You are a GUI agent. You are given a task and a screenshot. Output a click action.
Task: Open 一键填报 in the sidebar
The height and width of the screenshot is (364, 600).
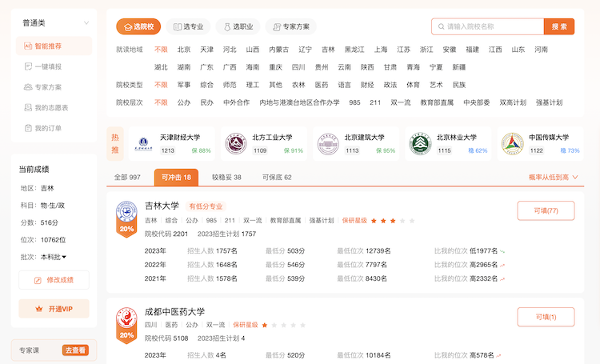tap(48, 66)
